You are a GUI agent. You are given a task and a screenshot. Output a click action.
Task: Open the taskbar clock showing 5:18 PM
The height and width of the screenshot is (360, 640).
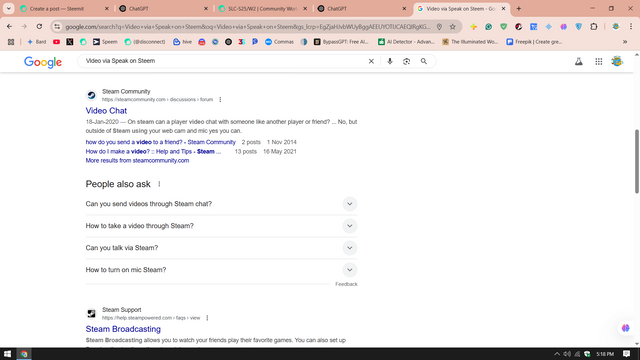pos(605,354)
